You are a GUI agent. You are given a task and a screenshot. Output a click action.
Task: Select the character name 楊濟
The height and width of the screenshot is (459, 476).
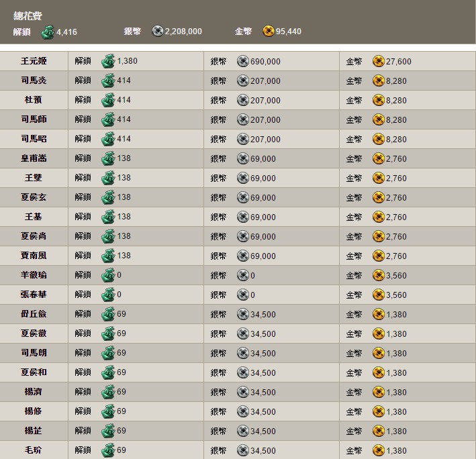[34, 393]
